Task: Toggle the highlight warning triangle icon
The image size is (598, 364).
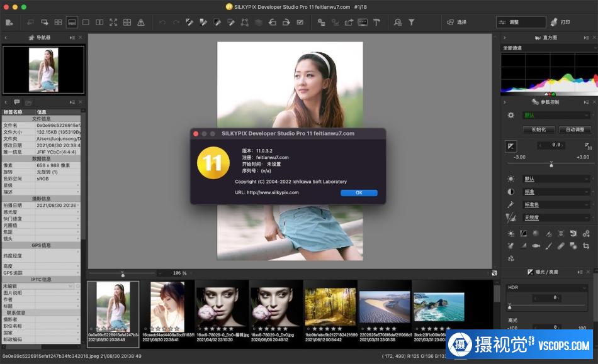Action: click(141, 23)
